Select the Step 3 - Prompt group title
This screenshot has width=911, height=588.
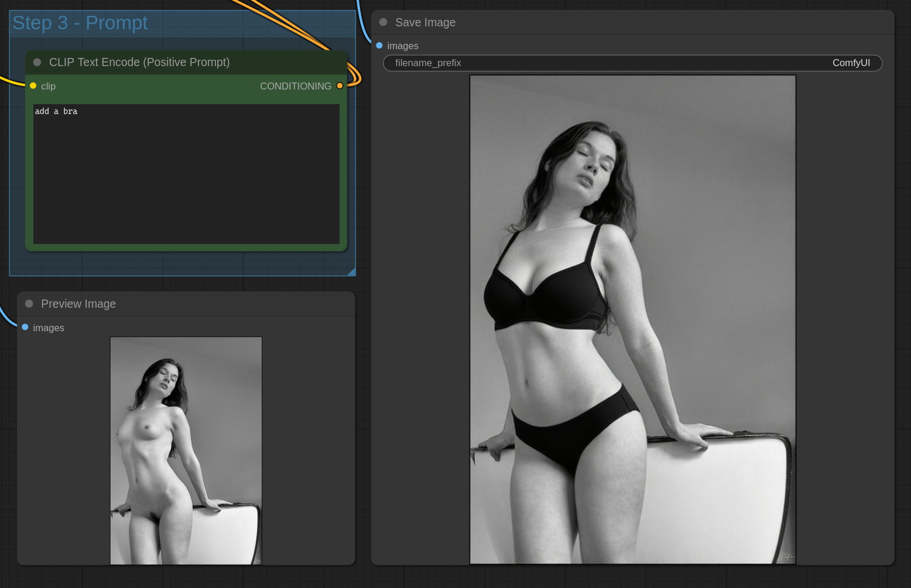[80, 23]
